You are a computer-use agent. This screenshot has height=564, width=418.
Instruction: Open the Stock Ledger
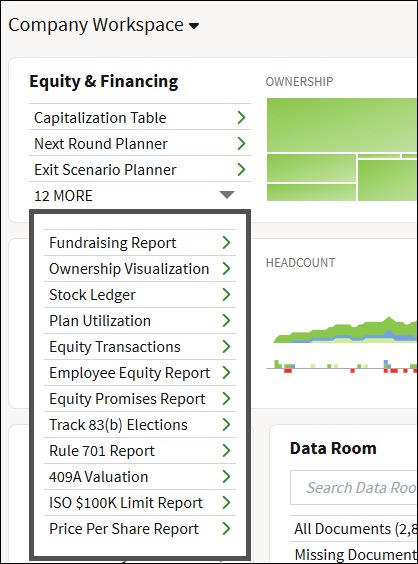click(x=140, y=295)
